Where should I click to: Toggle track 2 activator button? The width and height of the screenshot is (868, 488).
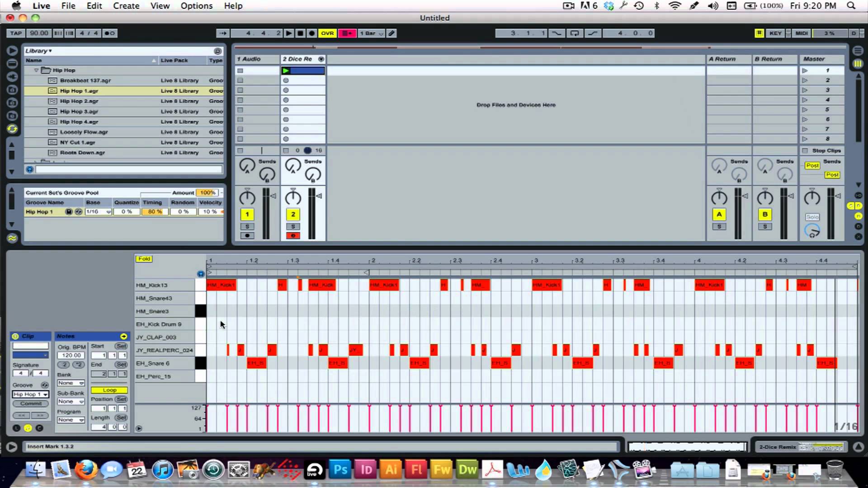293,215
